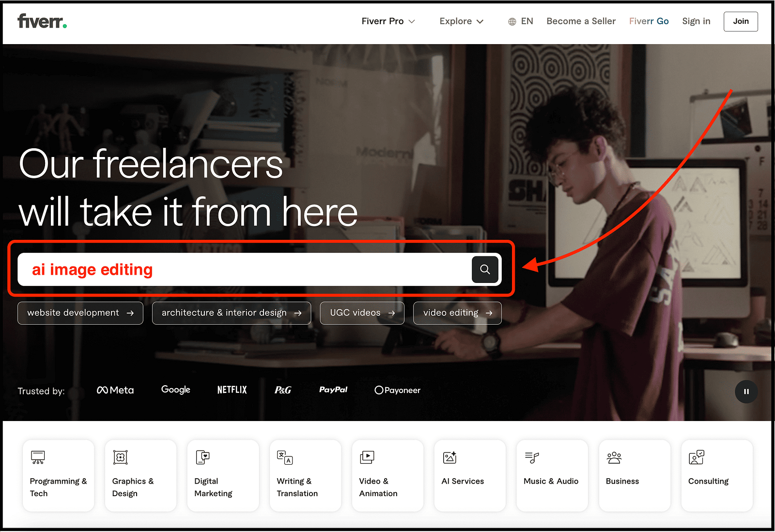Click the Netflix trusted-by logo

232,390
